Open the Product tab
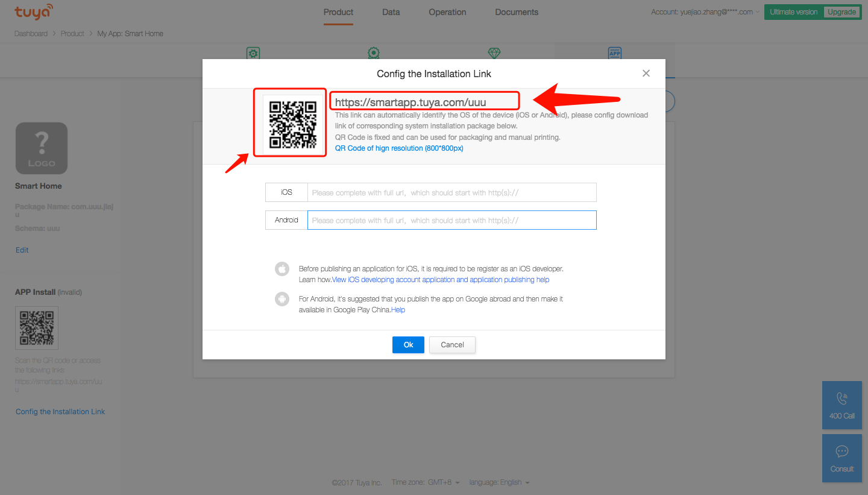Screen dimensions: 868x495 [x=338, y=12]
